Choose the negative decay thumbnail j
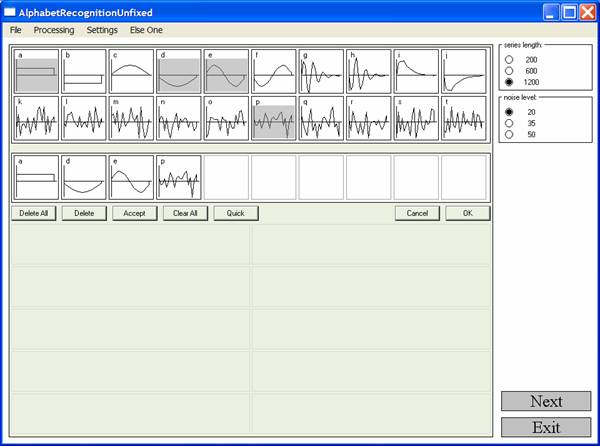The height and width of the screenshot is (446, 600). point(463,71)
